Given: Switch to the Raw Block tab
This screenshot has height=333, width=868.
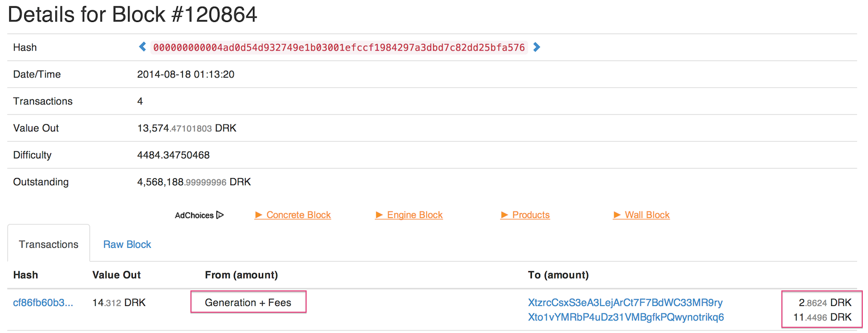Looking at the screenshot, I should (x=127, y=245).
